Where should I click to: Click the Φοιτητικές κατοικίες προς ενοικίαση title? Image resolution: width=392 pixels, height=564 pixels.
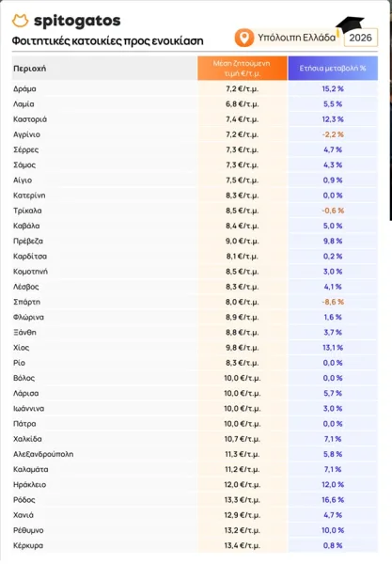107,41
